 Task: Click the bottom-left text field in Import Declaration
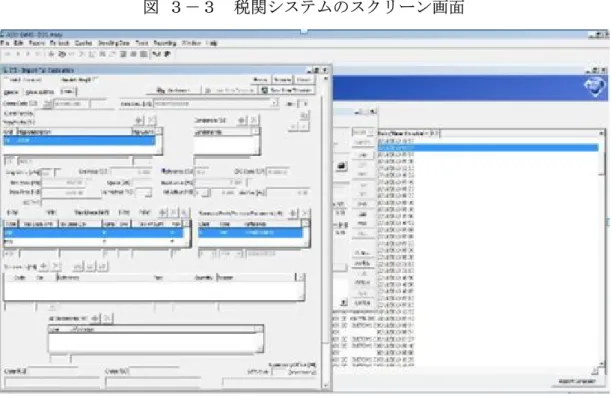click(52, 382)
